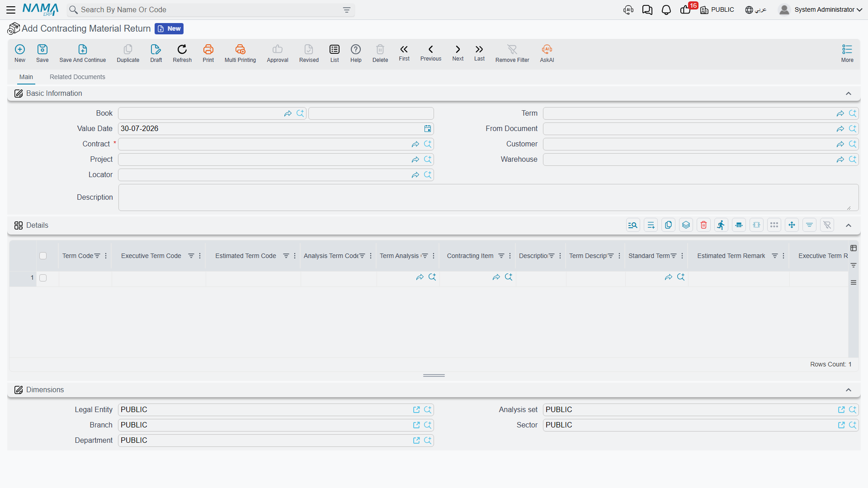Click Save And Continue
868x488 pixels.
point(83,53)
